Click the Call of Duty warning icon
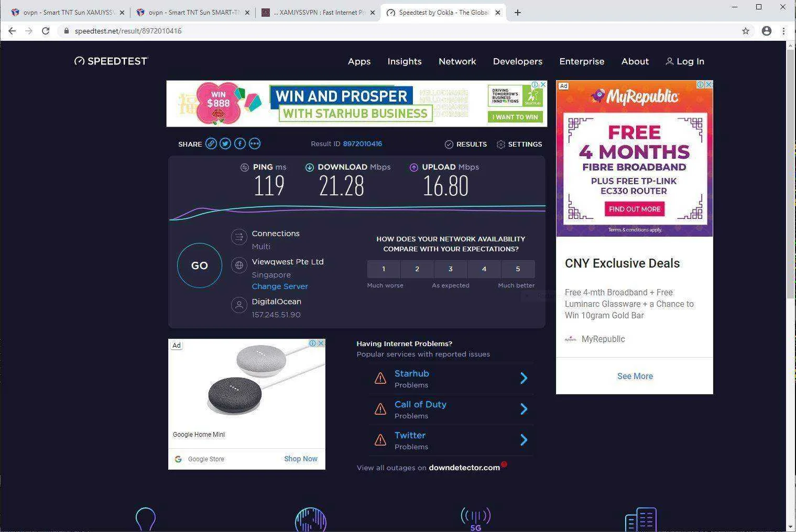796x532 pixels. (x=380, y=409)
